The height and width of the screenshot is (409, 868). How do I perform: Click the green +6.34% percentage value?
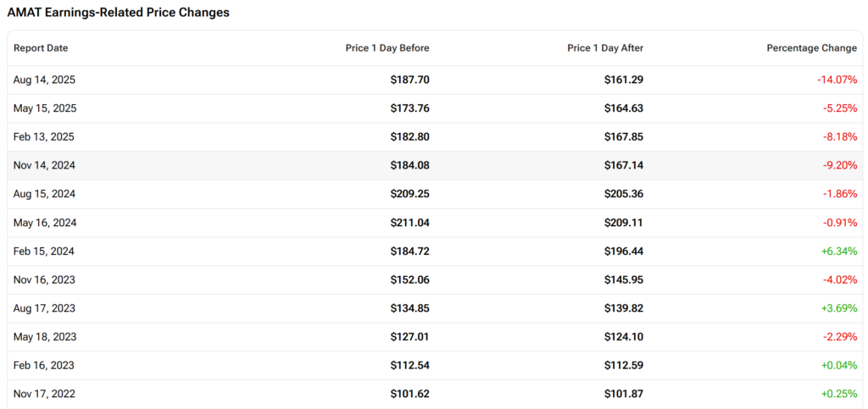(838, 251)
